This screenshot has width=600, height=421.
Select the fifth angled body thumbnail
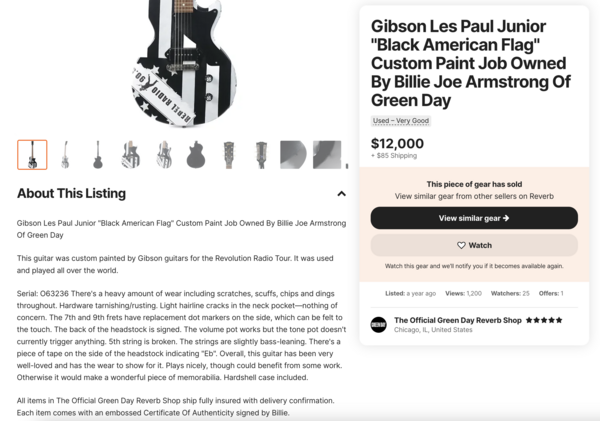(164, 155)
